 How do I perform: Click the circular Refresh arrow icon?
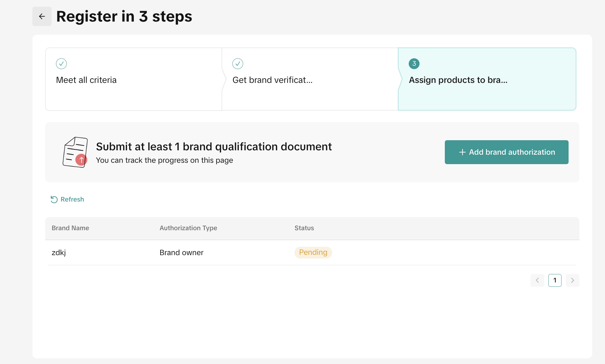[54, 200]
